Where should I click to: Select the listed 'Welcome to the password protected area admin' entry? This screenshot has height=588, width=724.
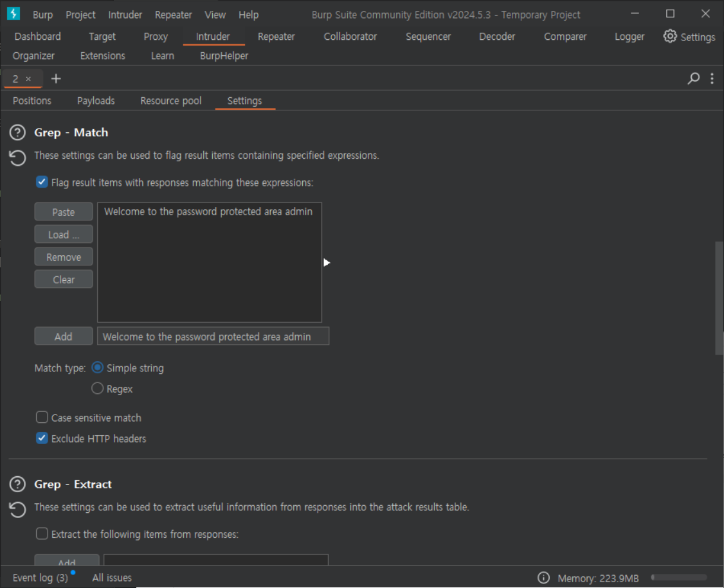[x=209, y=211]
